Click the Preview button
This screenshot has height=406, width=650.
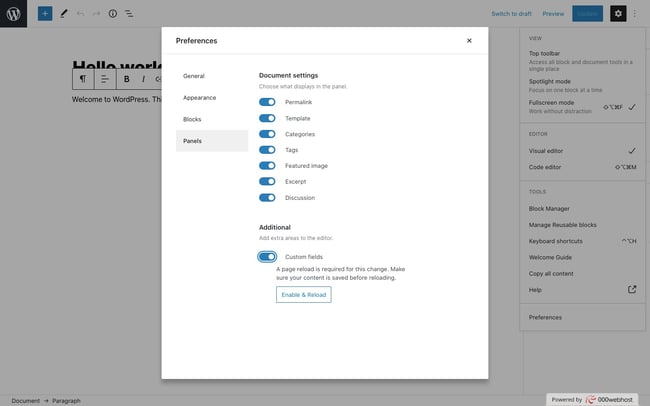[x=553, y=14]
